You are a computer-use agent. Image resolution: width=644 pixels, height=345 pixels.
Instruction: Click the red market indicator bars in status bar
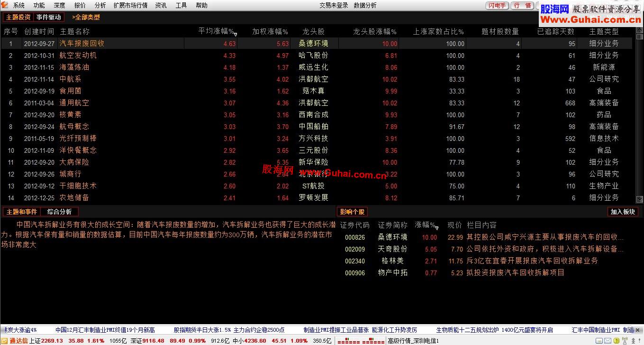click(360, 341)
